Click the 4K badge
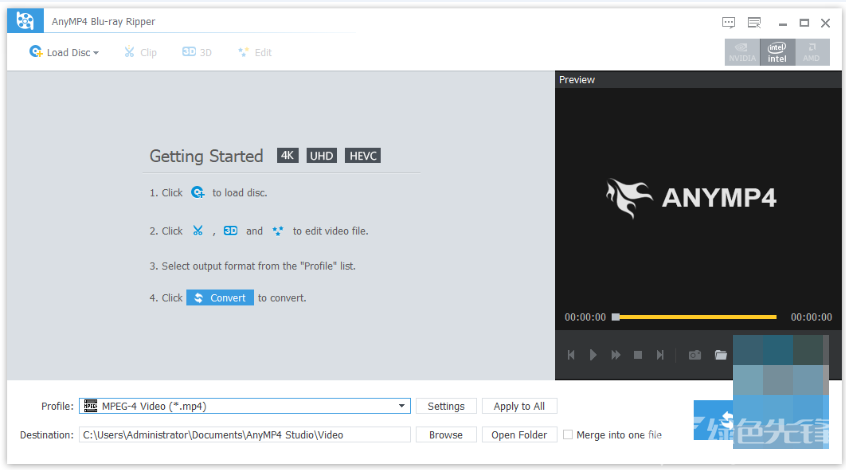Image resolution: width=846 pixels, height=470 pixels. [x=287, y=155]
